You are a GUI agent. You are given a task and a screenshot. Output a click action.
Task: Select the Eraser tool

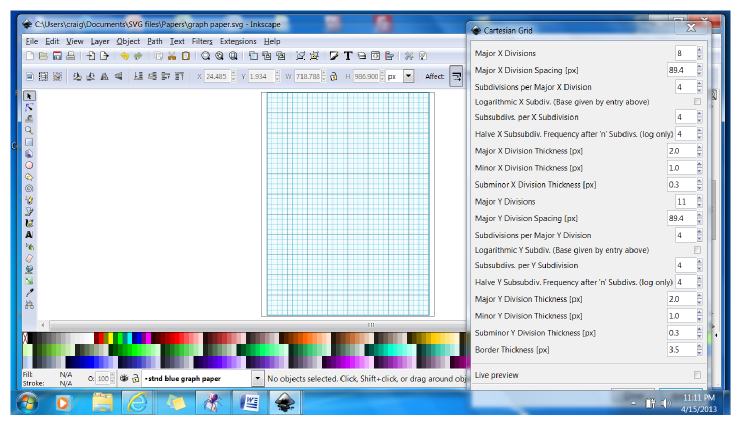[29, 258]
